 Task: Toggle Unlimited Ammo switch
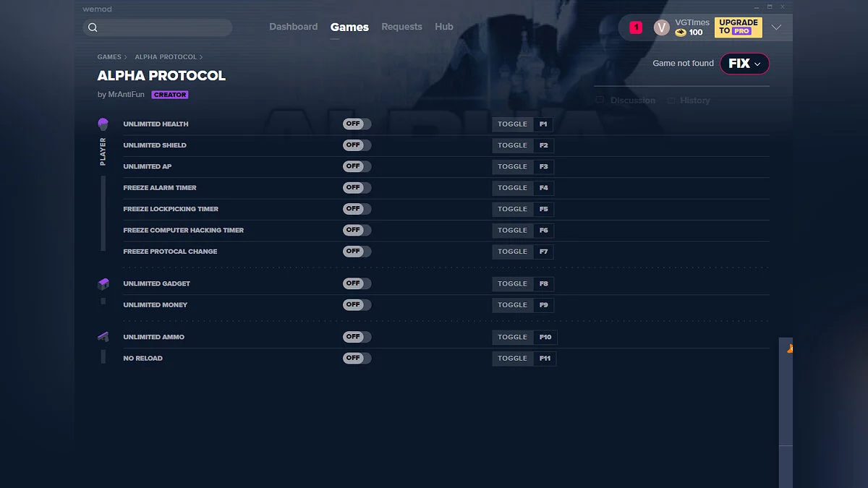[x=357, y=337]
